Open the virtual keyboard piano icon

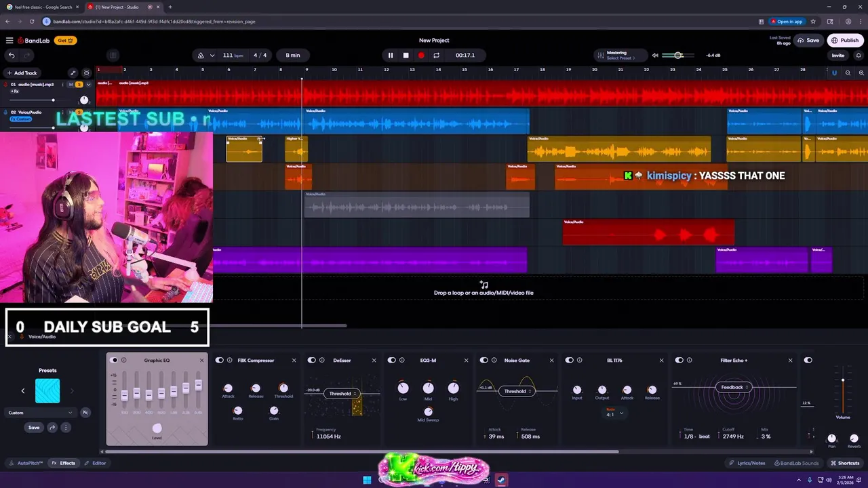pyautogui.click(x=113, y=55)
